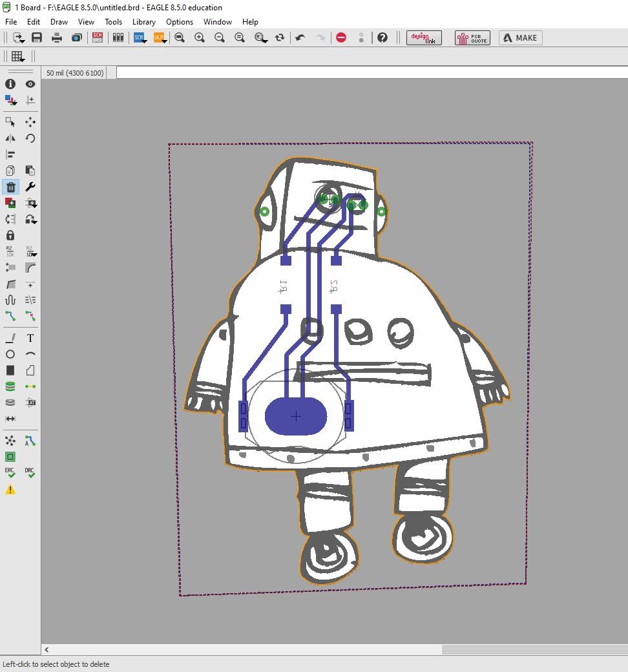
Task: Select the Mark origin tool
Action: pyautogui.click(x=30, y=100)
